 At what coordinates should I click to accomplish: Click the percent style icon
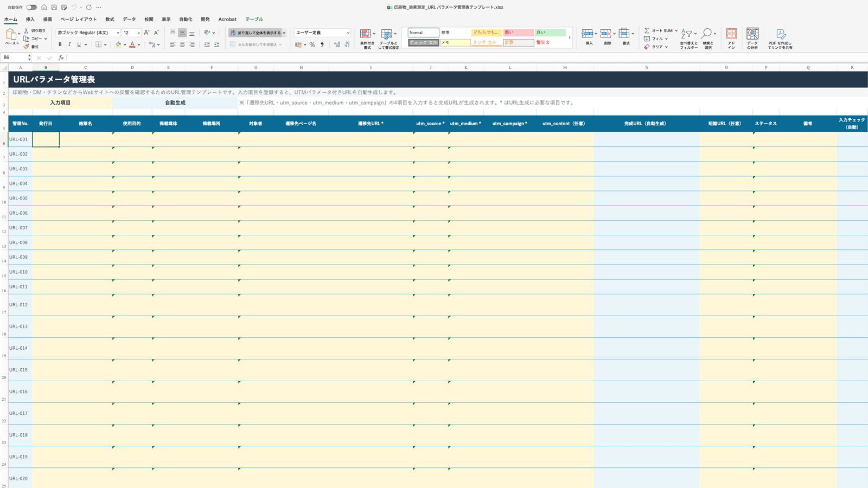coord(312,44)
